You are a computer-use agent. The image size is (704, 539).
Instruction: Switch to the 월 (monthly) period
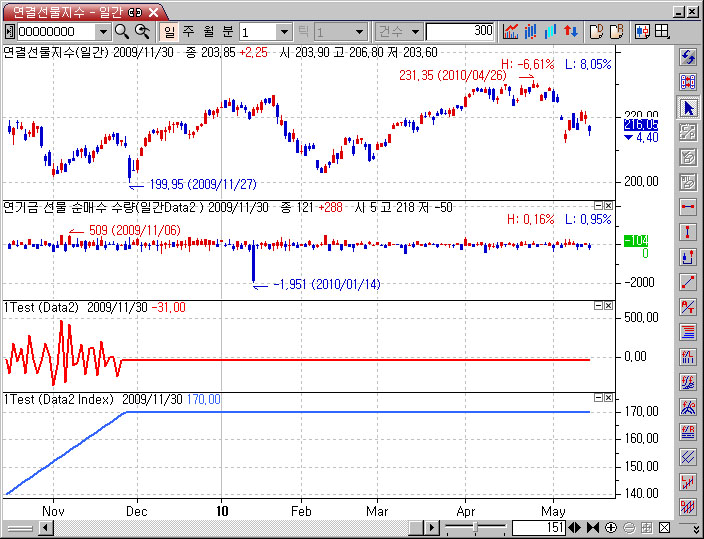[208, 31]
